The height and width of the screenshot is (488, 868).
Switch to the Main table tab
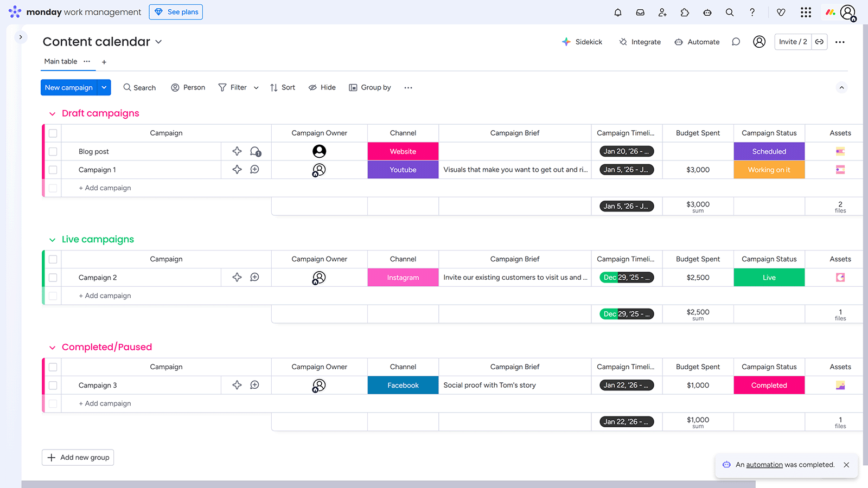coord(60,61)
